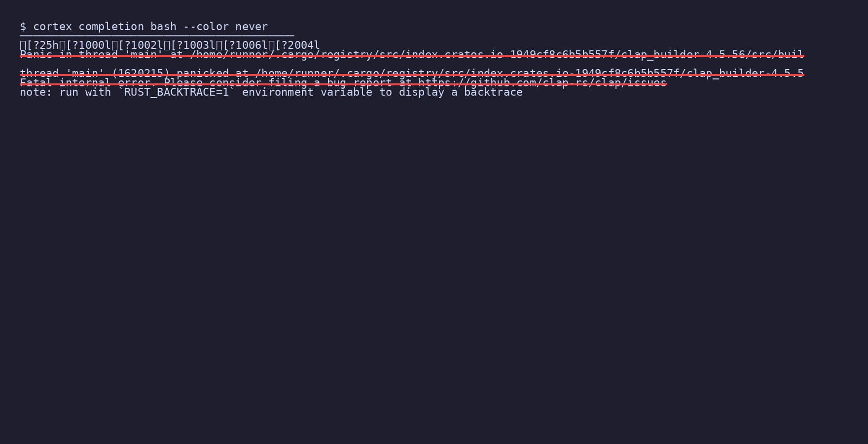Screen dimensions: 868x444
Task: Open the github.com/clap-rs/clap/issues link
Action: 542,82
